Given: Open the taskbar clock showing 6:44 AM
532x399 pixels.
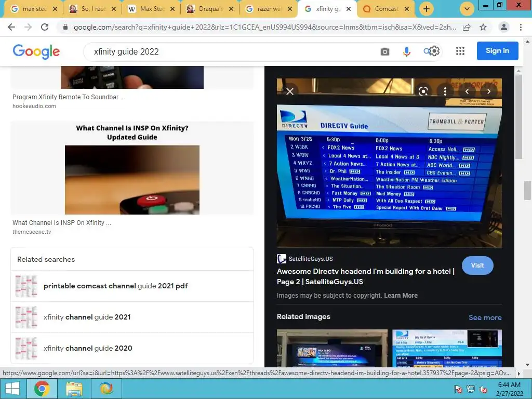Looking at the screenshot, I should tap(509, 389).
